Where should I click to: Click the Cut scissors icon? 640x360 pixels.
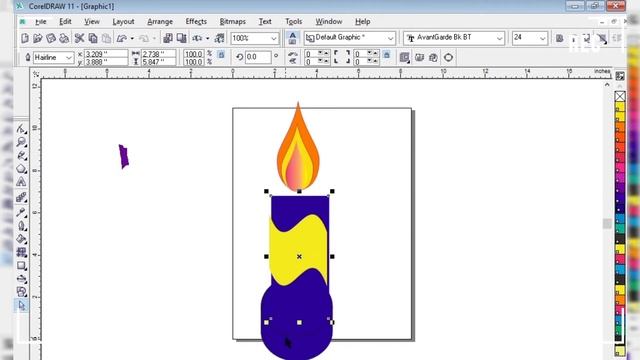[79, 38]
